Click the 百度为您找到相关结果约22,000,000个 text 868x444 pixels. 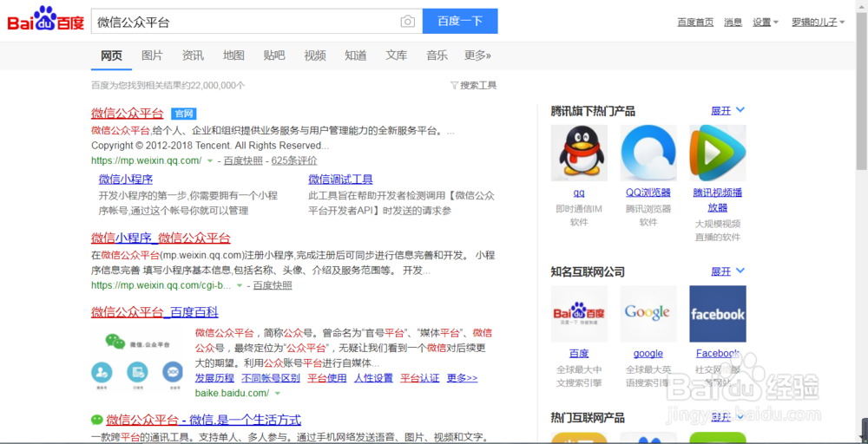click(x=168, y=86)
